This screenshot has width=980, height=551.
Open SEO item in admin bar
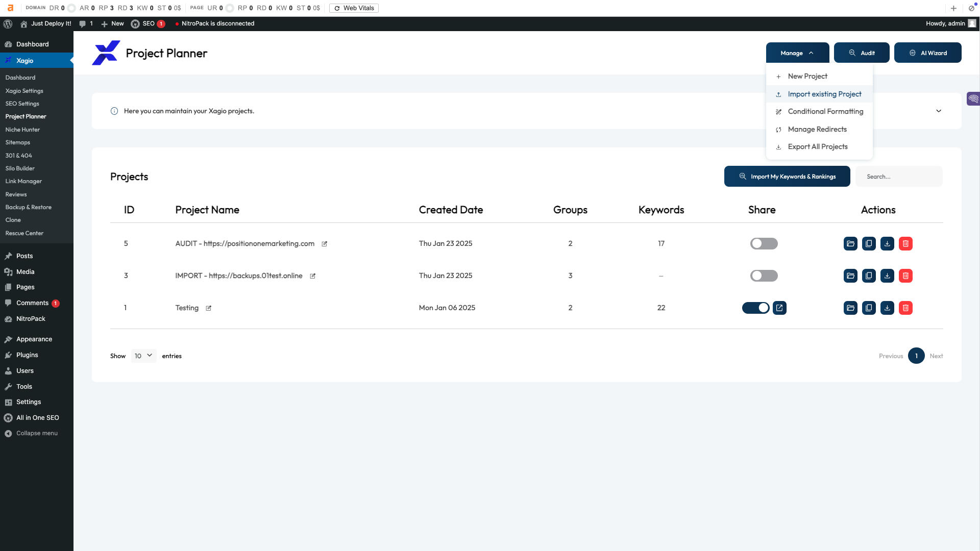point(148,23)
